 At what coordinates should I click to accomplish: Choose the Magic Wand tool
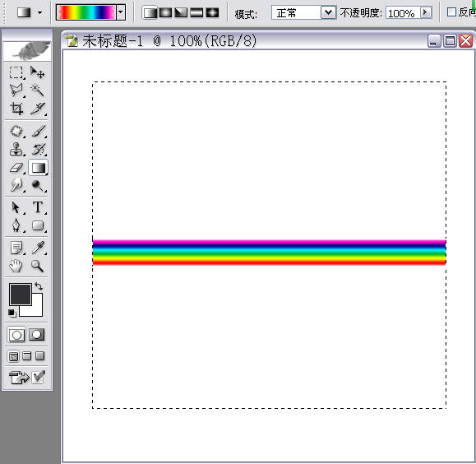click(37, 90)
